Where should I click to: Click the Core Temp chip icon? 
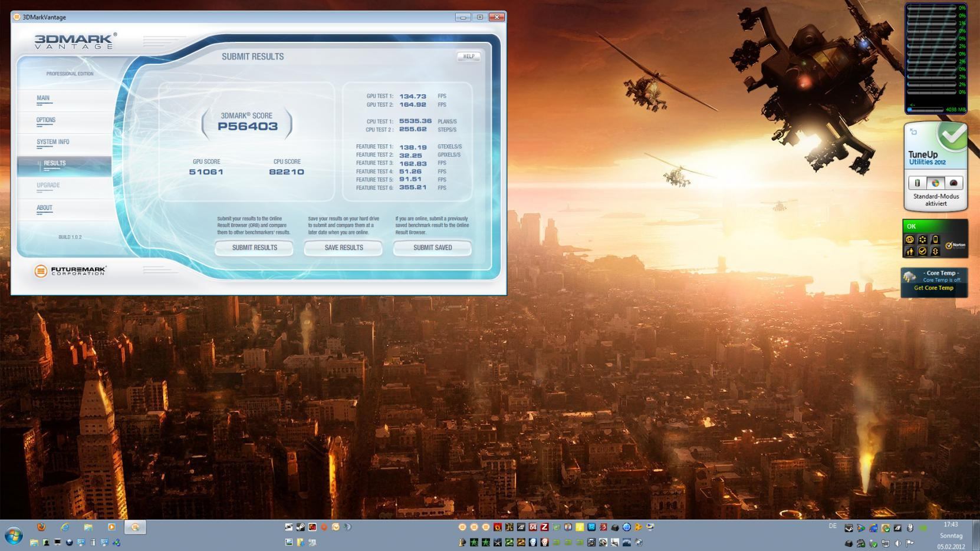tap(910, 277)
